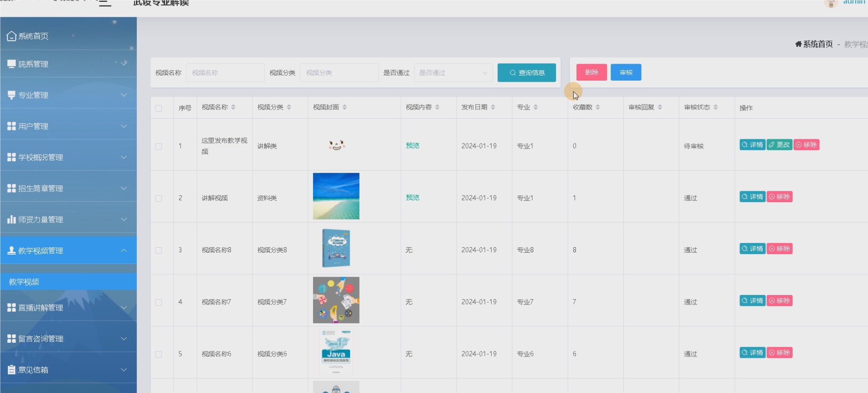Click 更改 for row 1
This screenshot has height=393, width=868.
tap(779, 145)
